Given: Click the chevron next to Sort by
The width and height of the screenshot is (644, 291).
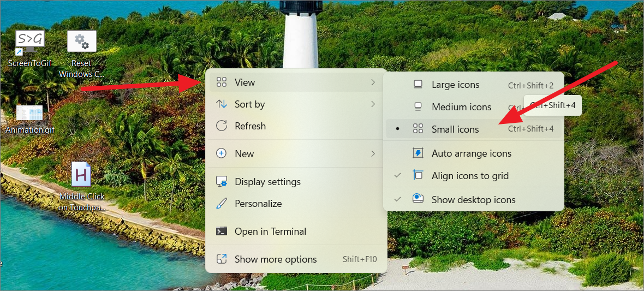Looking at the screenshot, I should pyautogui.click(x=373, y=104).
